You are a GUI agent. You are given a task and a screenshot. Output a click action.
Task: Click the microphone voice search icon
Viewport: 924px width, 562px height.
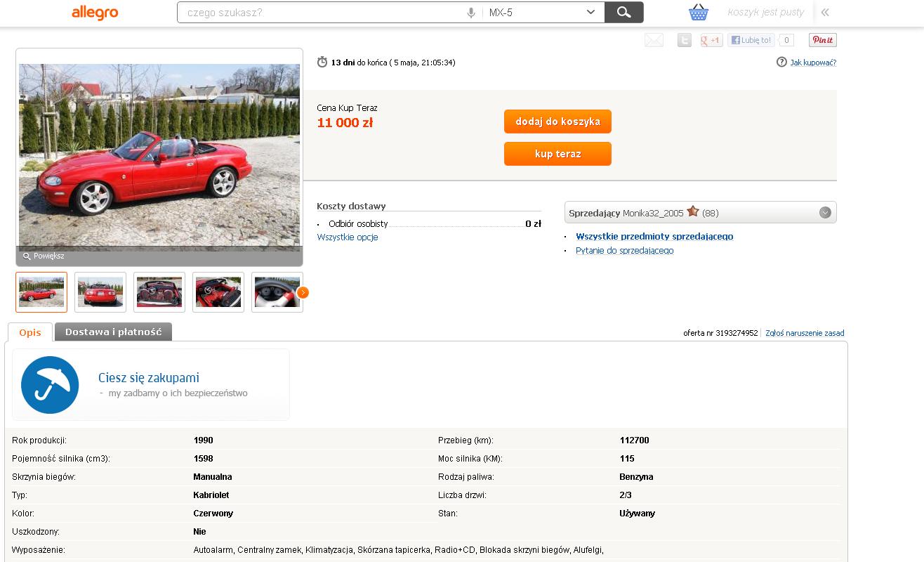point(471,13)
